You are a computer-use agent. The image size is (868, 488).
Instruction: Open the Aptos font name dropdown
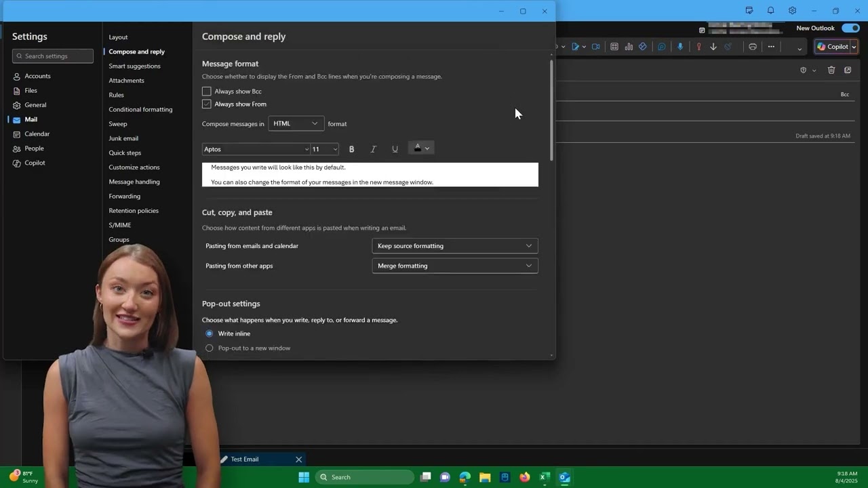[256, 149]
